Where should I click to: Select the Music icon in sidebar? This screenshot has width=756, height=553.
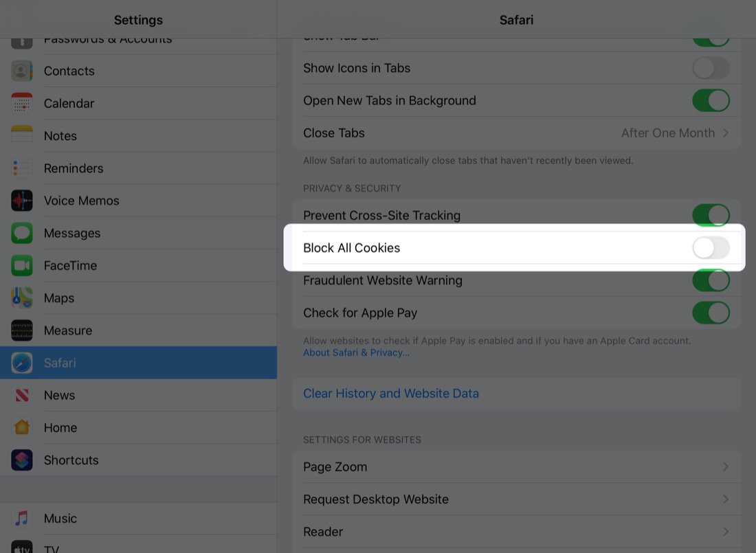click(21, 518)
